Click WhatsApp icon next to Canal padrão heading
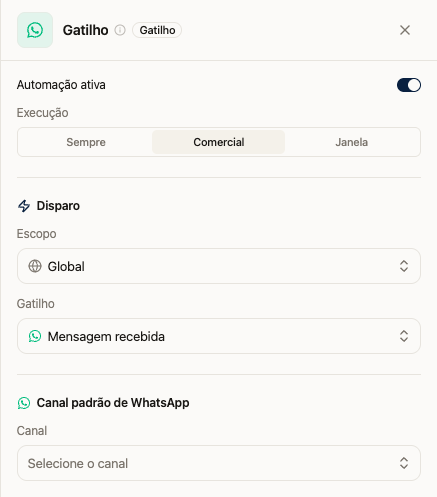 pyautogui.click(x=24, y=403)
